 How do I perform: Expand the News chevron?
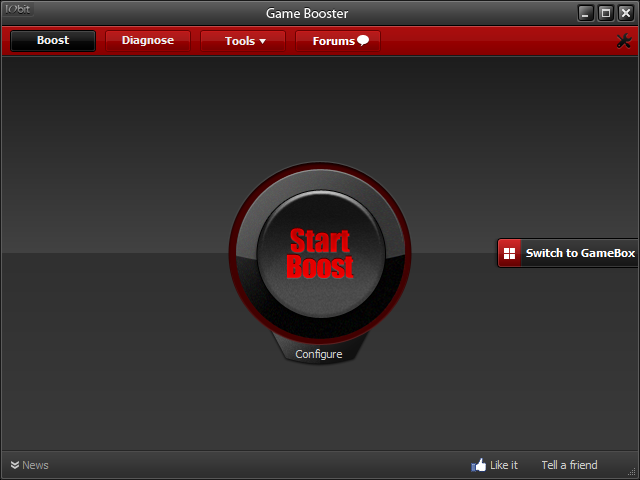(x=15, y=465)
